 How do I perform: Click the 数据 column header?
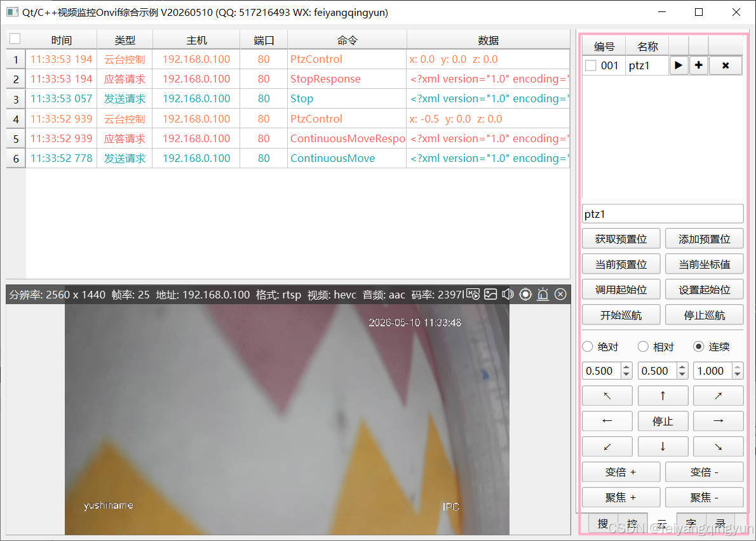tap(489, 40)
